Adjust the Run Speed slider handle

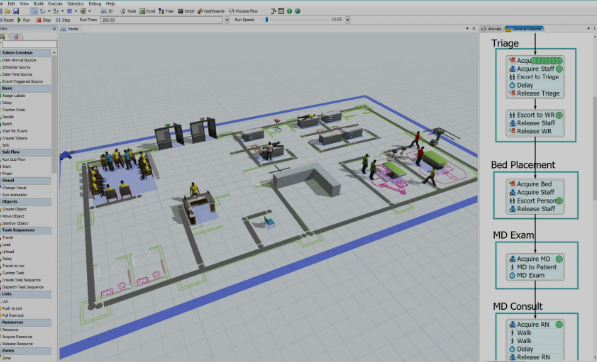[267, 19]
